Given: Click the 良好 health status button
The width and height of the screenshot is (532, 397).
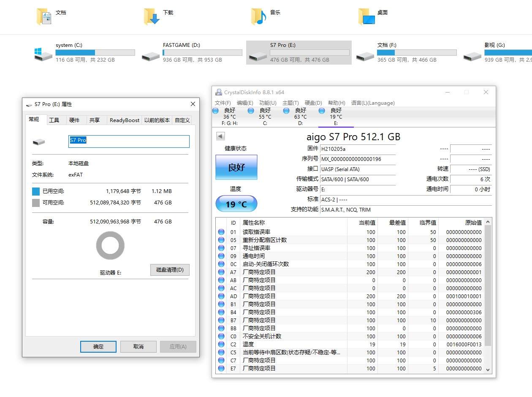Looking at the screenshot, I should (236, 167).
